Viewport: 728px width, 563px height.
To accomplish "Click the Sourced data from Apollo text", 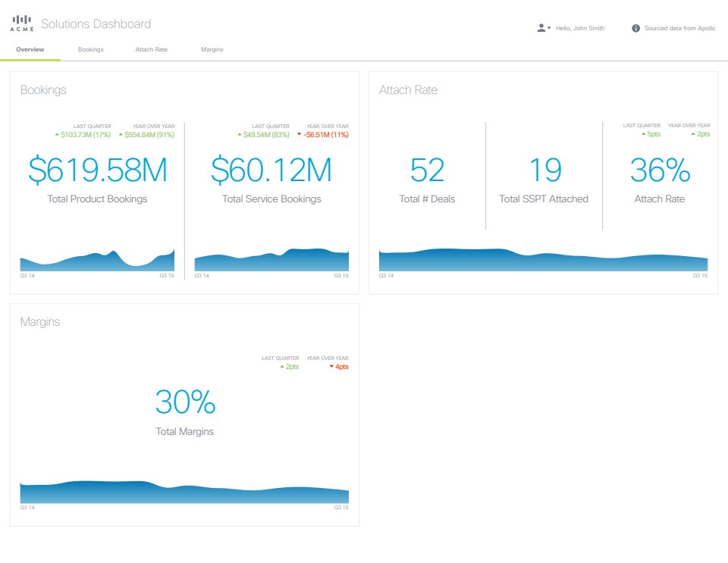I will pos(679,28).
